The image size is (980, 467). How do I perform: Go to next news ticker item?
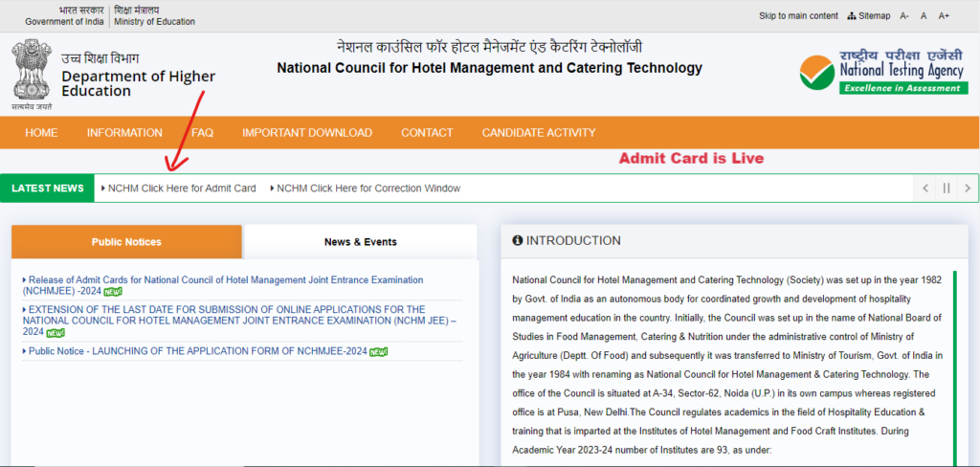point(968,189)
